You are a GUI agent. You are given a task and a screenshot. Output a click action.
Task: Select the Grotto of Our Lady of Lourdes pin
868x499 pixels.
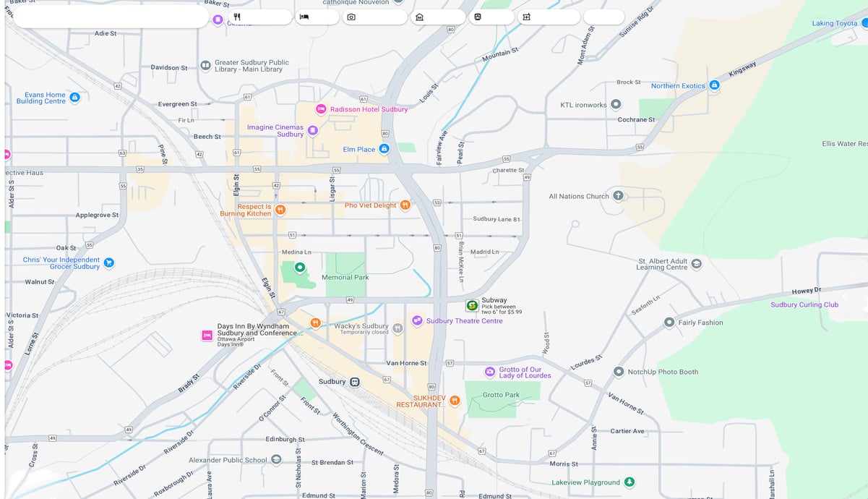tap(490, 372)
